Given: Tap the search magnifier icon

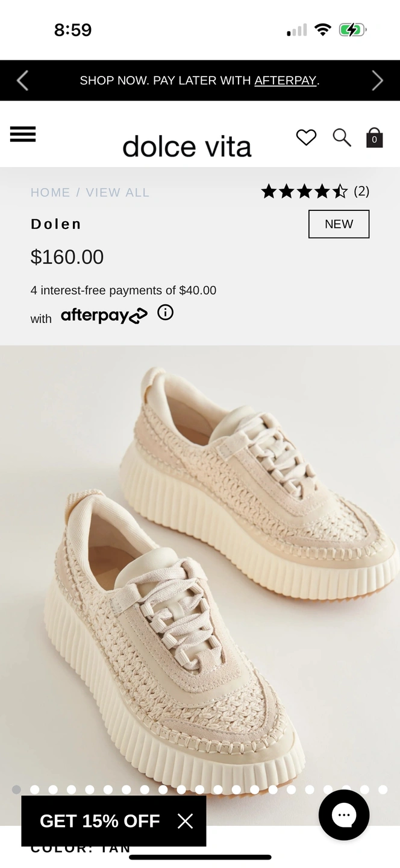Looking at the screenshot, I should (x=342, y=137).
